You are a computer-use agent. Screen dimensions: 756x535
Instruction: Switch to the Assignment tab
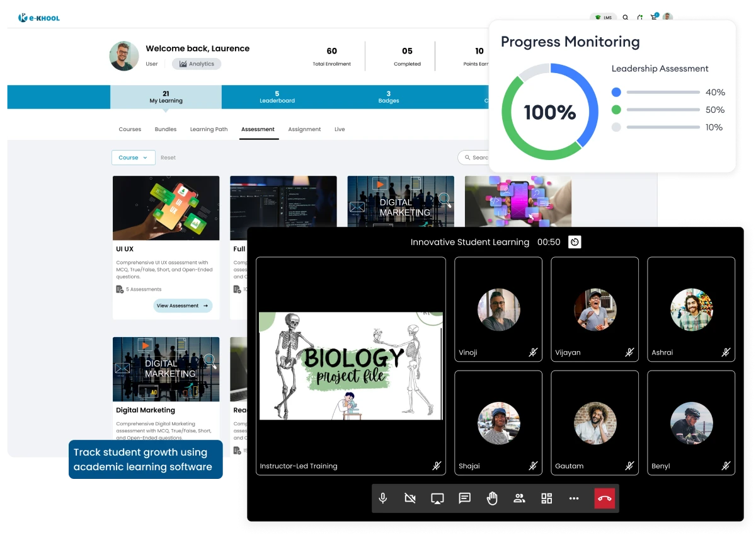click(304, 129)
